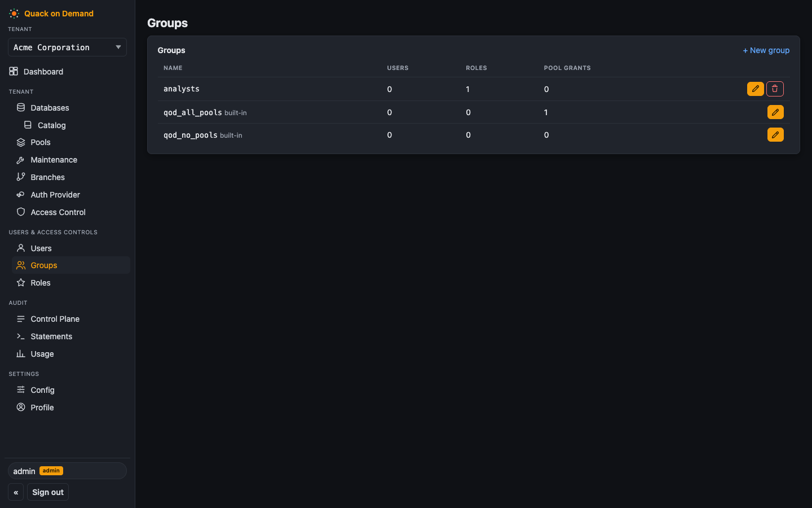Collapse the sidebar with the « button
The width and height of the screenshot is (812, 508).
16,492
